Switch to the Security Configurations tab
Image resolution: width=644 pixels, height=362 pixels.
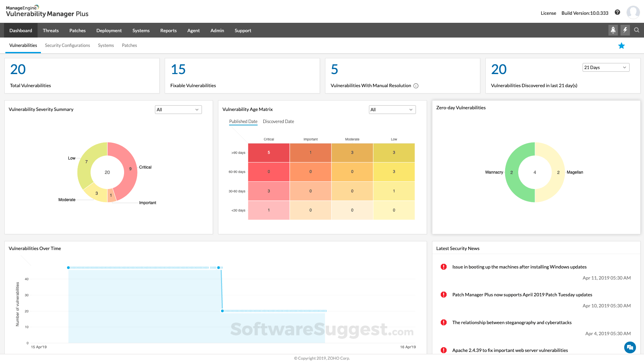[67, 45]
